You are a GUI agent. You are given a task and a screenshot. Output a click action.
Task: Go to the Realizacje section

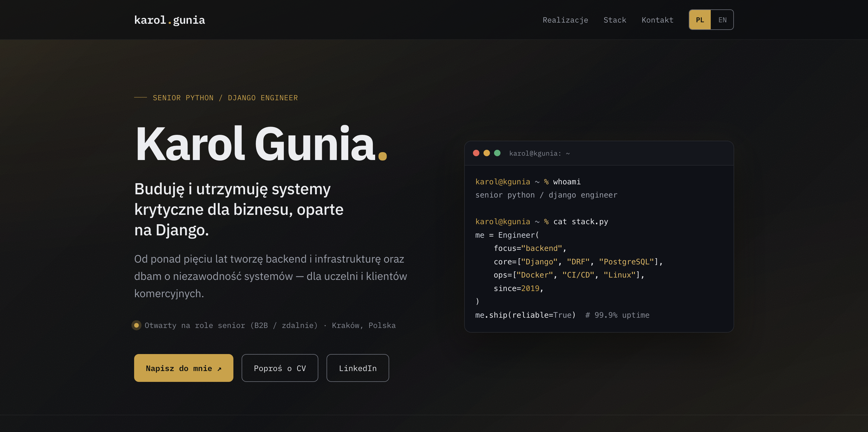[x=565, y=20]
